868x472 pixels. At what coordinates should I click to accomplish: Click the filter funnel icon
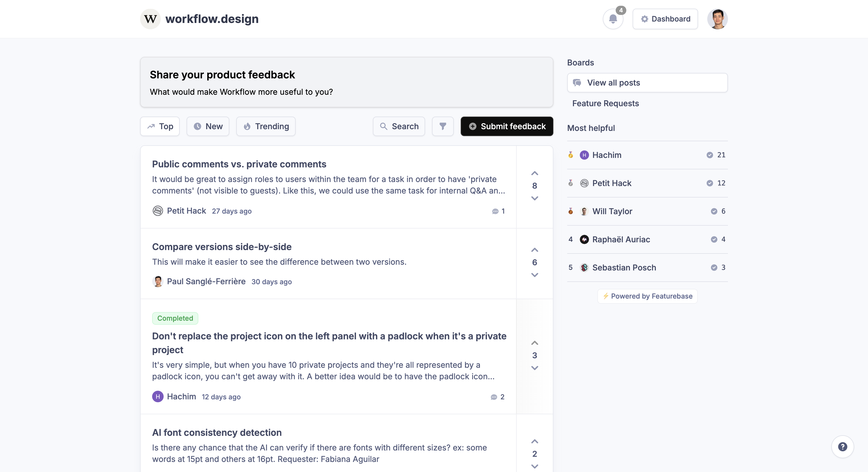[443, 126]
